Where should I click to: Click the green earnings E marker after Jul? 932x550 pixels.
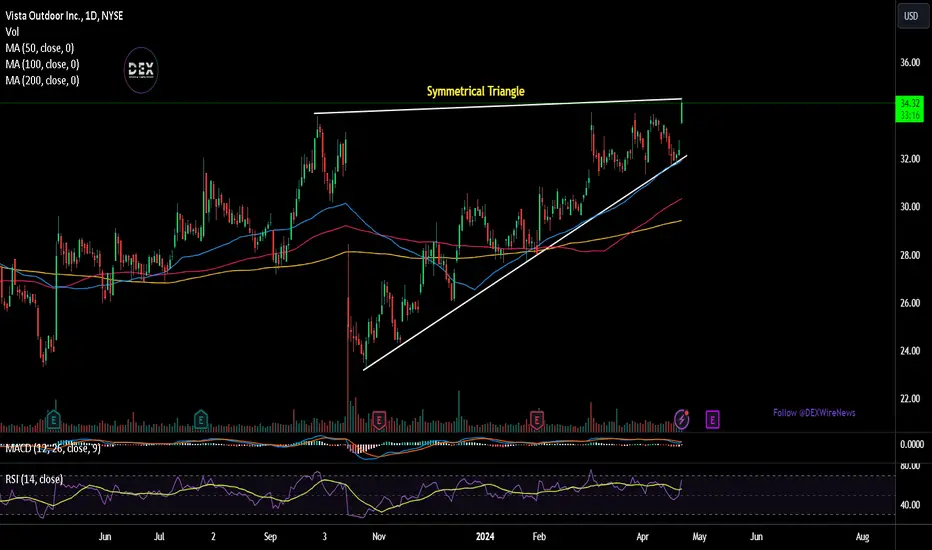point(201,420)
